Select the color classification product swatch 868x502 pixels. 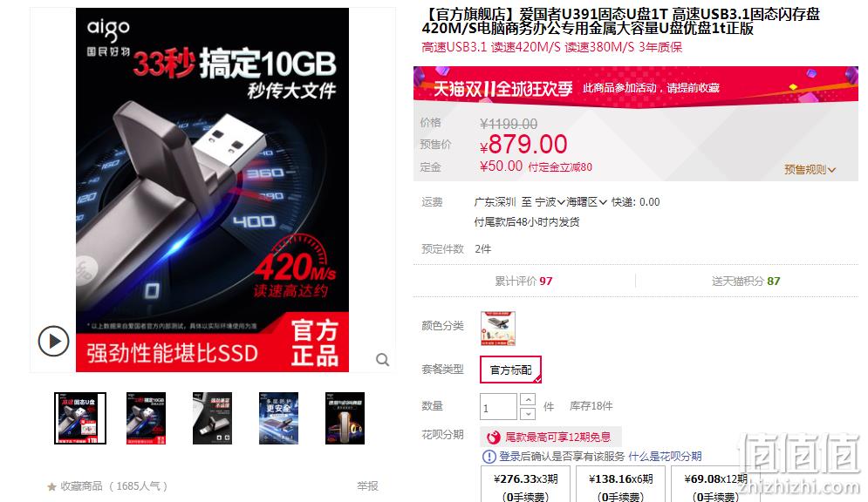(497, 328)
